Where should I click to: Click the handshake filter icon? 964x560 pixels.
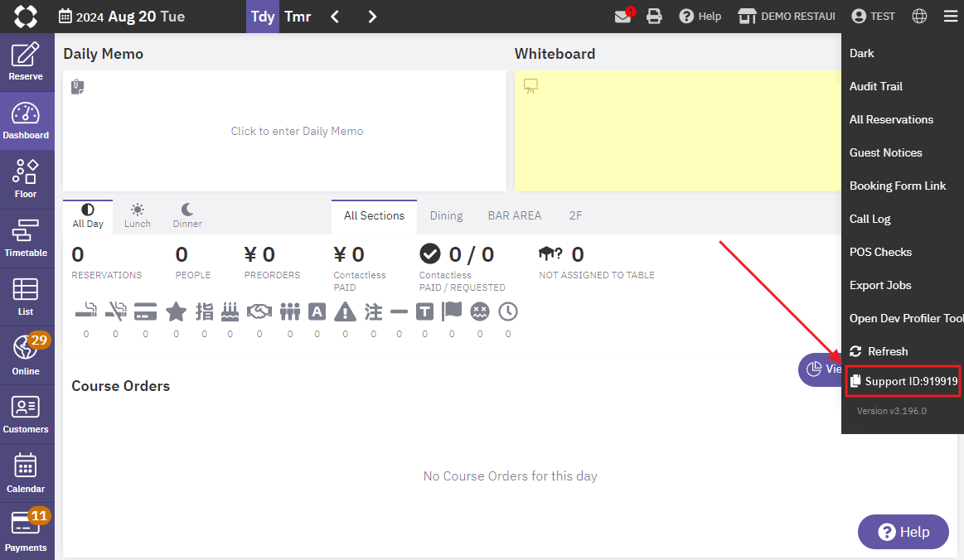(259, 311)
